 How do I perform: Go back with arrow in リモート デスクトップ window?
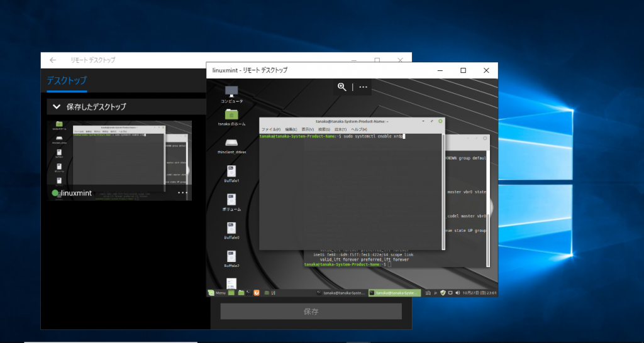coord(53,60)
